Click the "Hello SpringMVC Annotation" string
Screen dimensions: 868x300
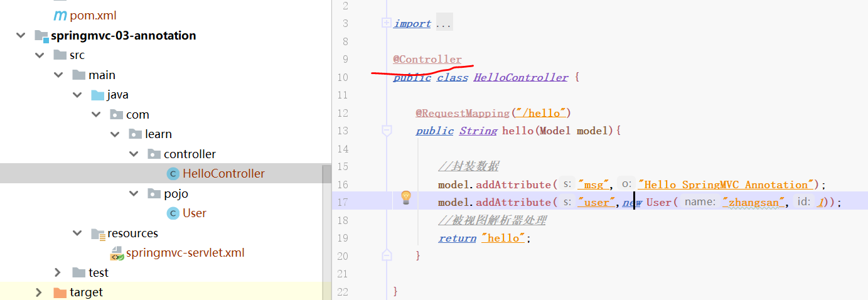coord(727,185)
